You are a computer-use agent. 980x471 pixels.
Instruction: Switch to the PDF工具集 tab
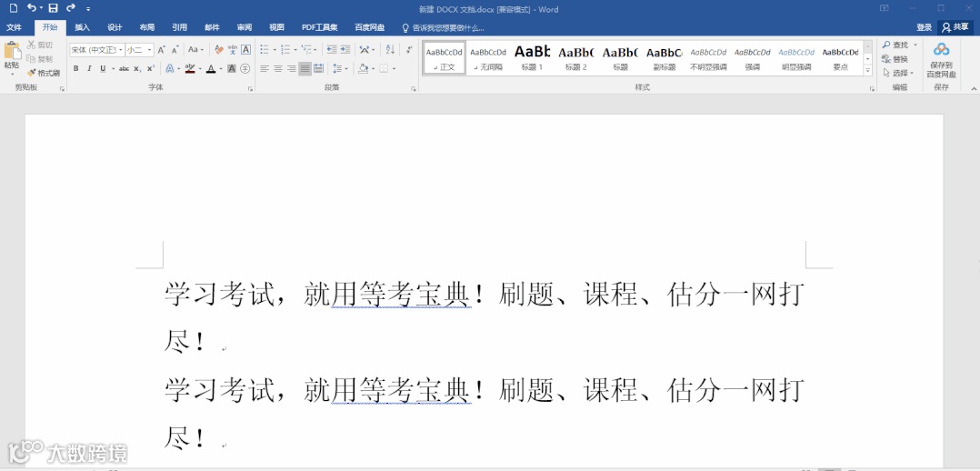tap(319, 27)
